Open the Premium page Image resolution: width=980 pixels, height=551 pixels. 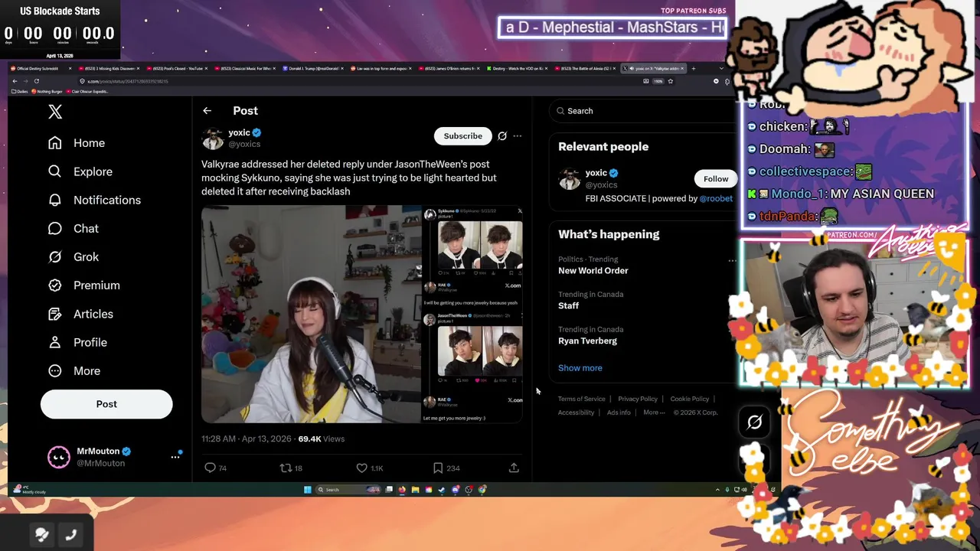pos(83,285)
